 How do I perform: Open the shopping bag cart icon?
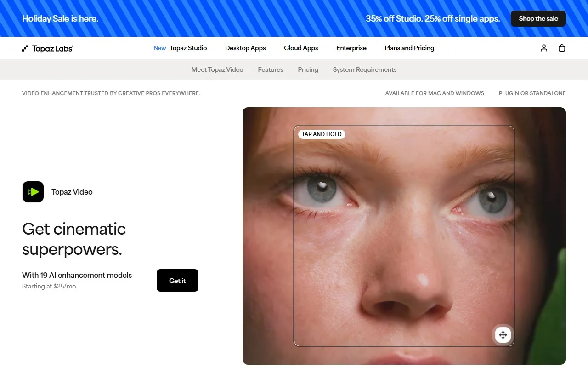click(x=562, y=48)
